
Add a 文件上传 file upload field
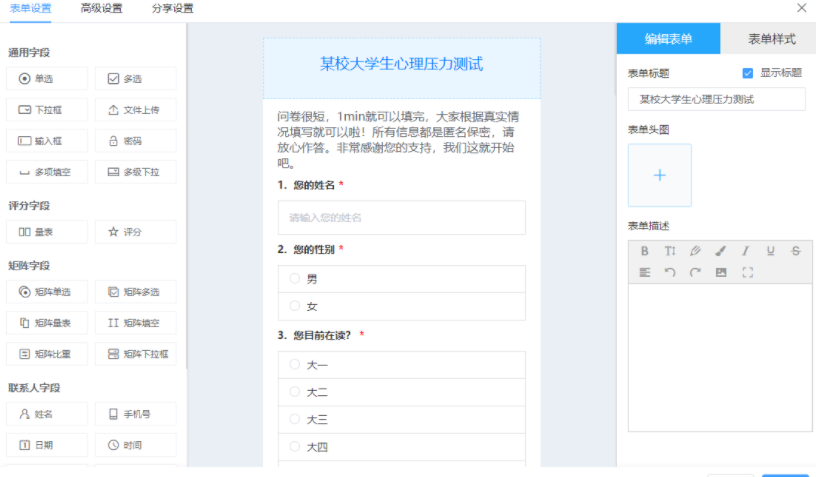pos(136,110)
